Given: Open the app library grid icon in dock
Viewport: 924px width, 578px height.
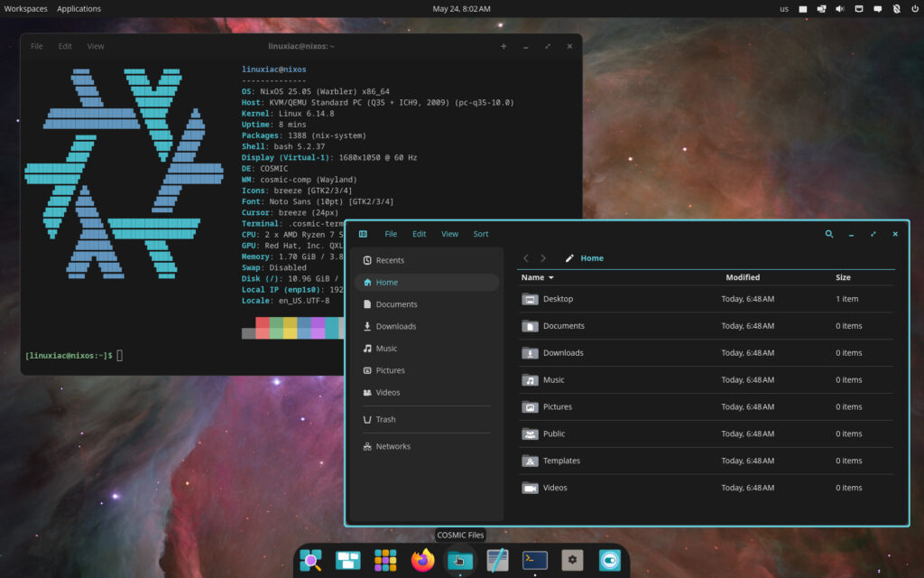Looking at the screenshot, I should [x=385, y=560].
